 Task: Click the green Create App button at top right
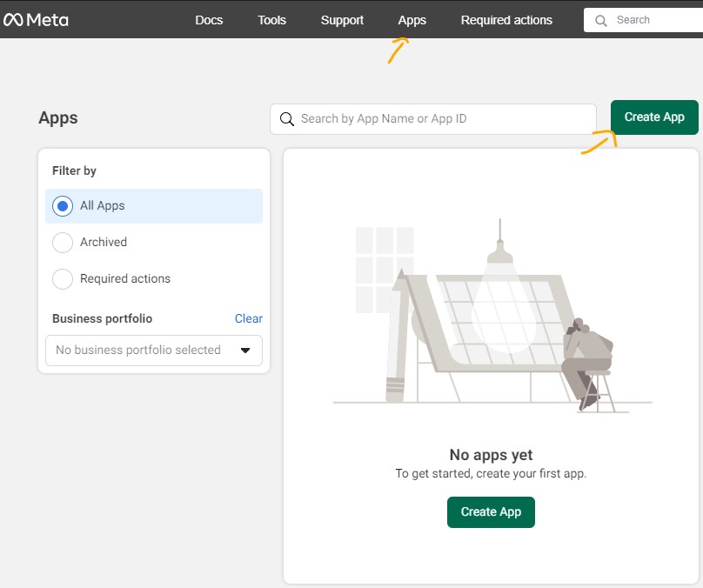[x=654, y=117]
